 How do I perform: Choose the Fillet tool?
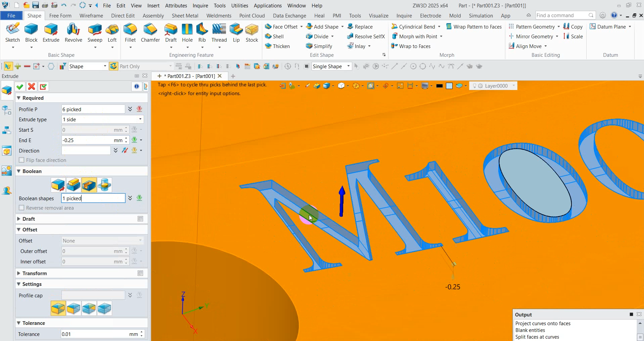point(130,33)
